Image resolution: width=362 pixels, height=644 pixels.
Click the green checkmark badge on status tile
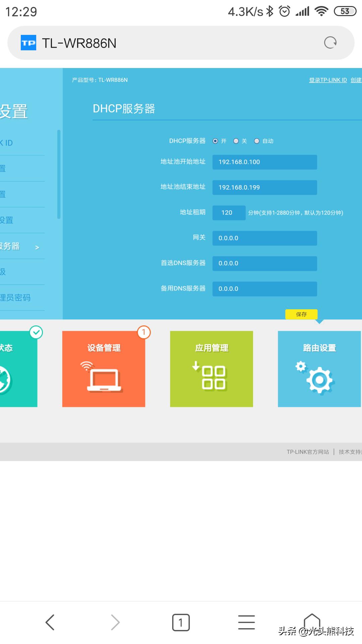[36, 332]
